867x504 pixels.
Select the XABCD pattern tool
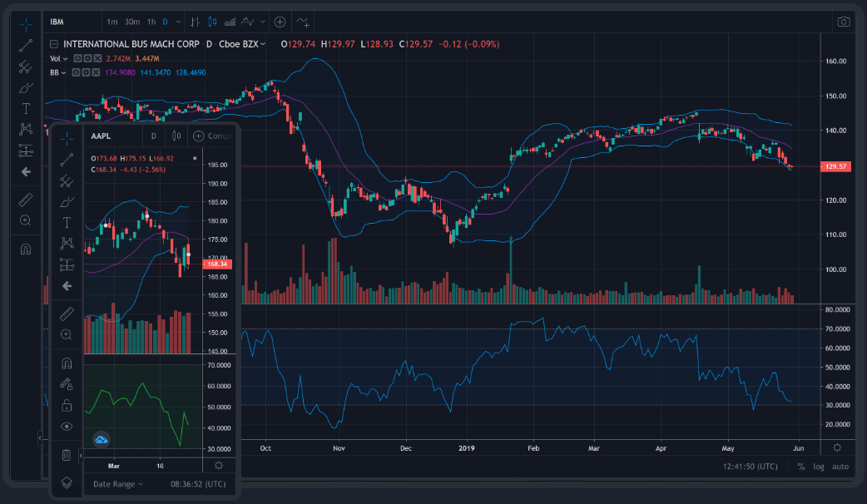(x=25, y=129)
